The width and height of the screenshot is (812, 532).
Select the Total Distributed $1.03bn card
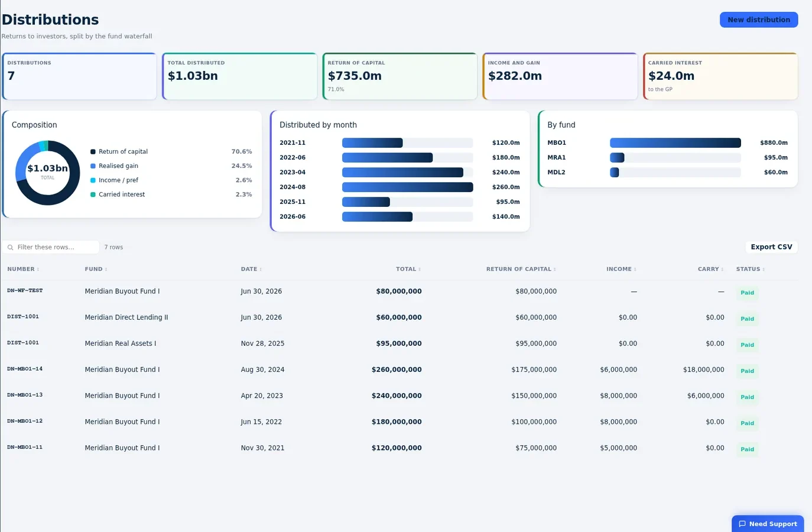click(x=240, y=76)
